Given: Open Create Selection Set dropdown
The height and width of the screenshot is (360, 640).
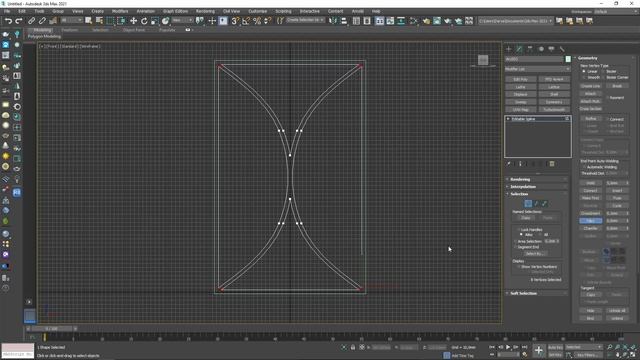Looking at the screenshot, I should tap(305, 20).
